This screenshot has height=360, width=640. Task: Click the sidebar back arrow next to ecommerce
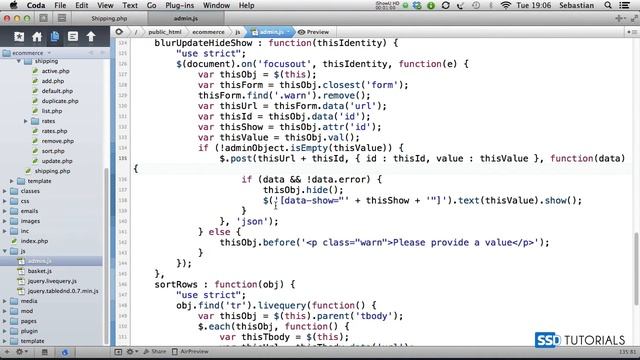(91, 53)
